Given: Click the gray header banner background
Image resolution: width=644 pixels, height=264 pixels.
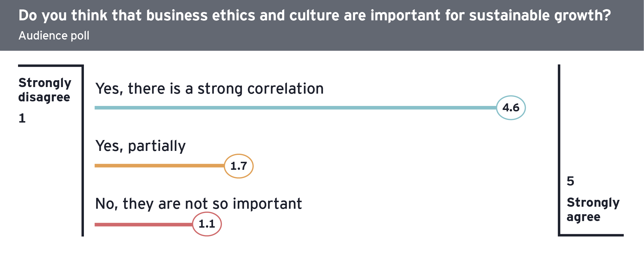Looking at the screenshot, I should click(322, 25).
